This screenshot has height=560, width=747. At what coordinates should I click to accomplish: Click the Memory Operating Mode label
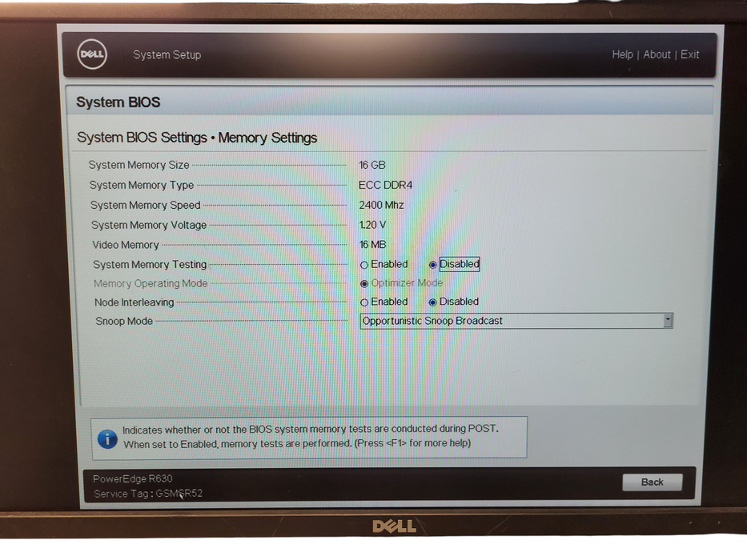click(151, 283)
